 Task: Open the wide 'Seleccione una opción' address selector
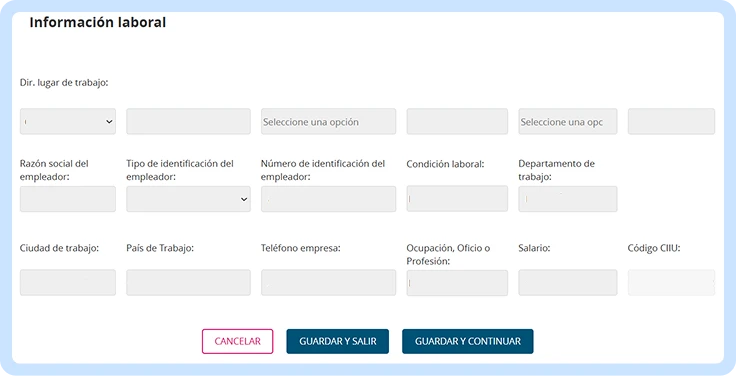point(329,122)
